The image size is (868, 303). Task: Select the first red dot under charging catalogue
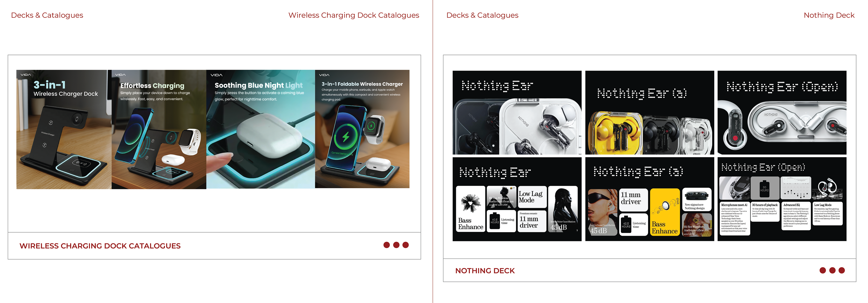pyautogui.click(x=387, y=245)
